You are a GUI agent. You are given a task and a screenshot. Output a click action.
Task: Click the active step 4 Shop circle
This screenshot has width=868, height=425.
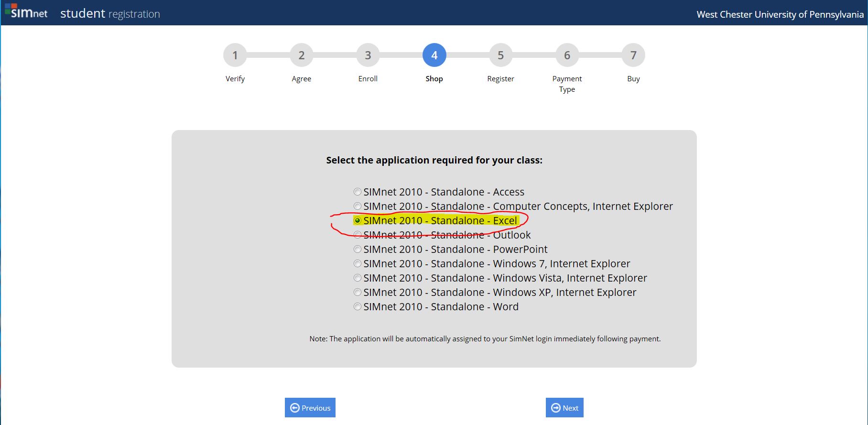434,55
